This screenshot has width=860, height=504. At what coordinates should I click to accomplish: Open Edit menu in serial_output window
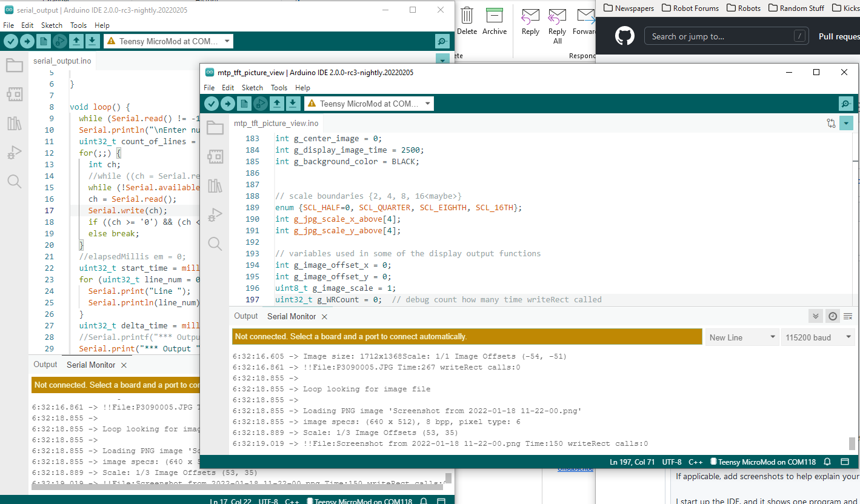click(27, 25)
